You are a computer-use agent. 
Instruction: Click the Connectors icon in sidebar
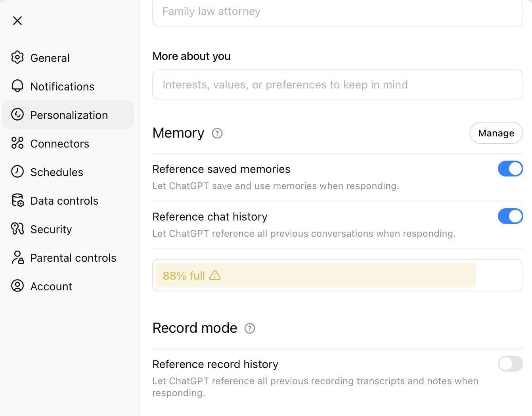click(17, 143)
